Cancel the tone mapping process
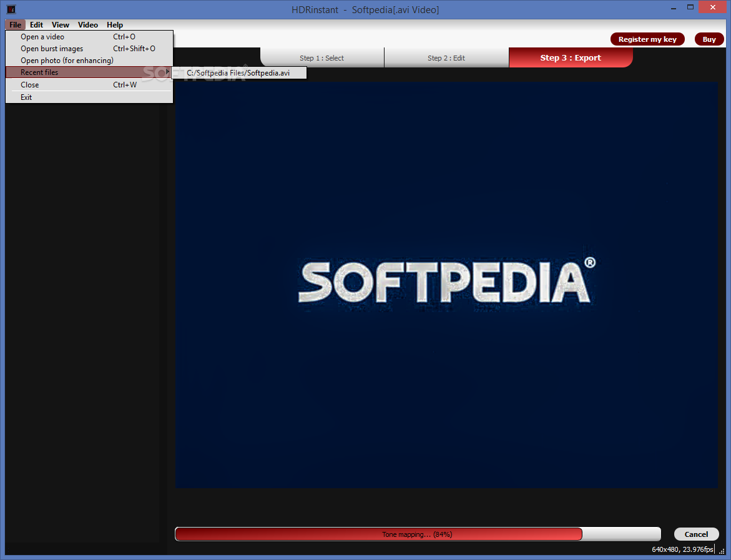 pyautogui.click(x=696, y=534)
